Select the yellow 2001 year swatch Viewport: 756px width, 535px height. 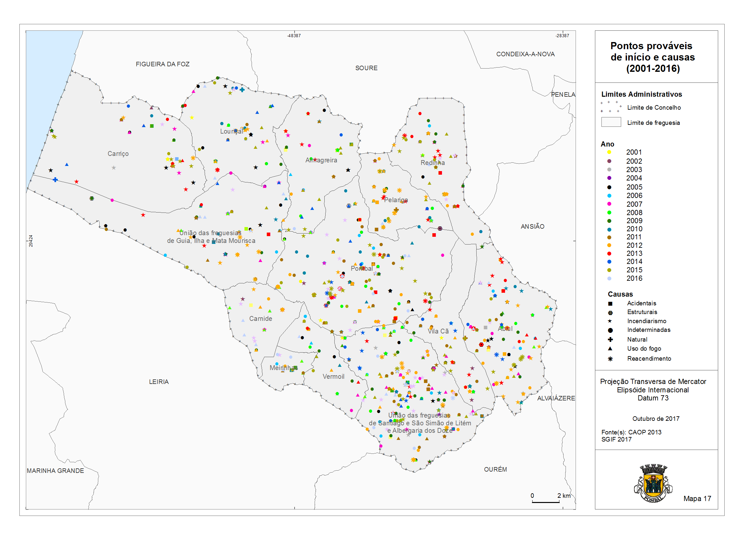pyautogui.click(x=609, y=152)
